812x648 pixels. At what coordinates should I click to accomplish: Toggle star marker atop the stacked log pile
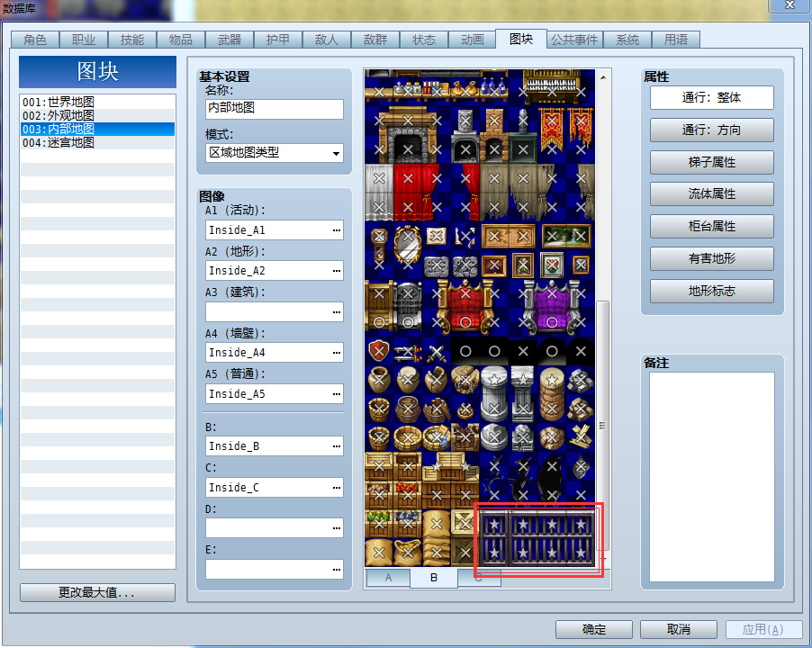pos(552,380)
